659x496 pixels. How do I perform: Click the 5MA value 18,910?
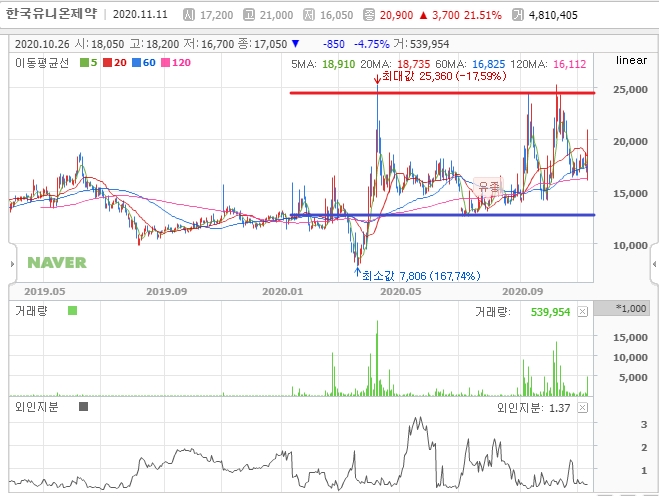point(338,64)
